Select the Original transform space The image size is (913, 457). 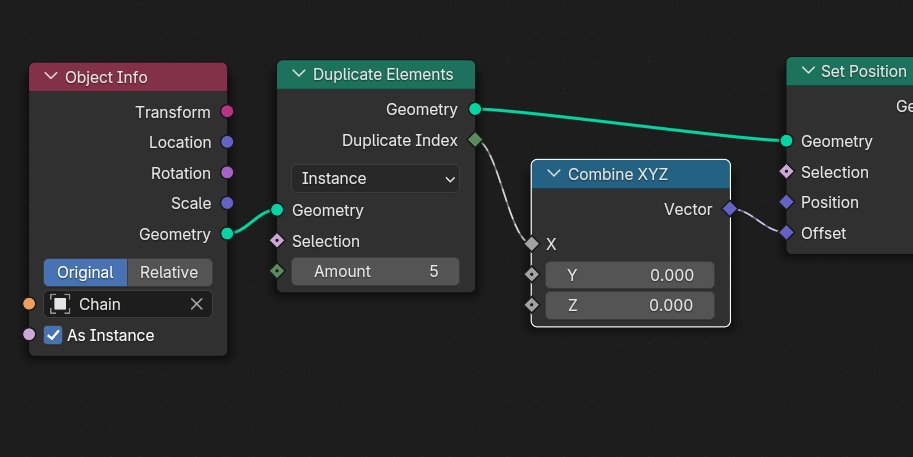(x=85, y=272)
